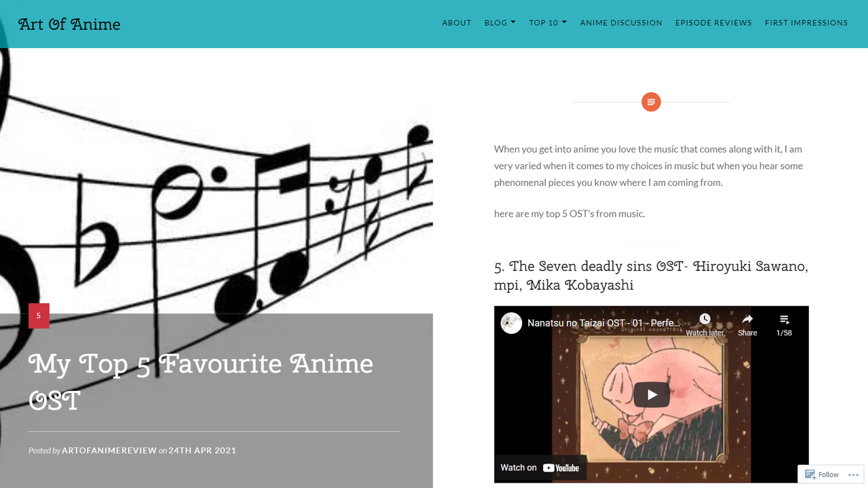Play the Nanatsu no Taizai YouTube video

651,394
